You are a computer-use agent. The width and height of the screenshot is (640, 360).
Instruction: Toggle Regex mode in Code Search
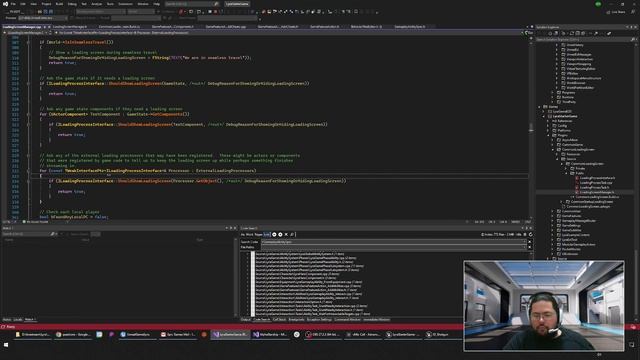(259, 234)
